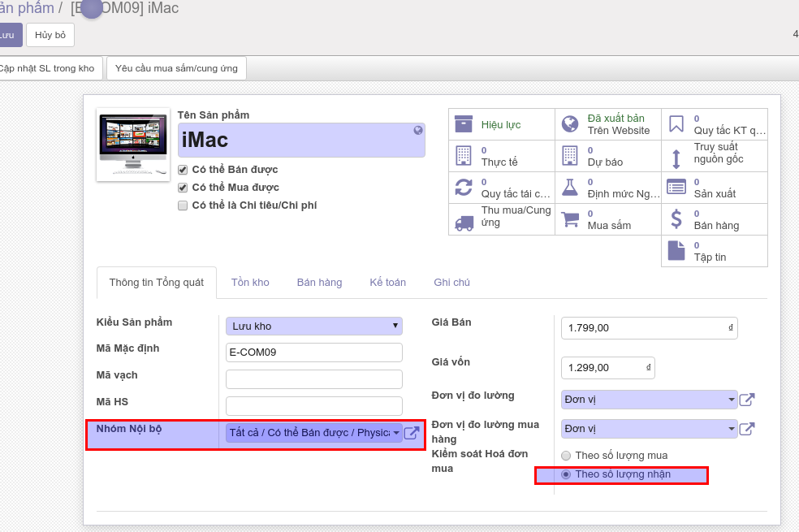Click the Mã Mặc định E-COM09 field
The width and height of the screenshot is (799, 532).
pos(314,353)
